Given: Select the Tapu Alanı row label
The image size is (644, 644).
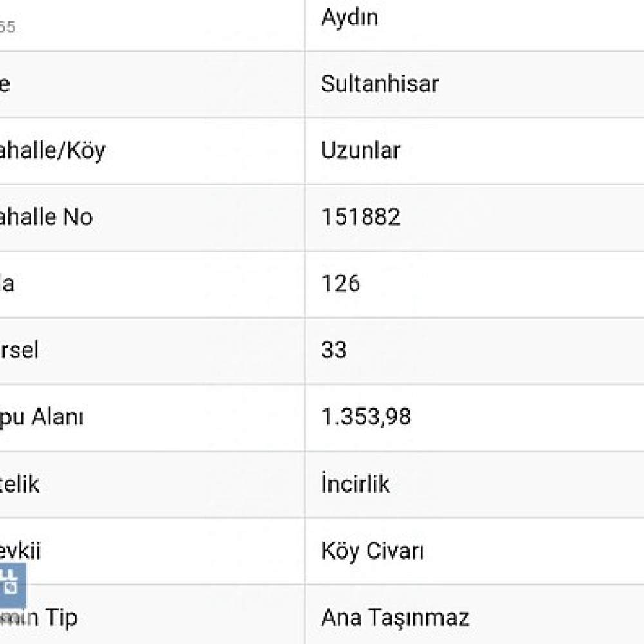Looking at the screenshot, I should tap(41, 417).
